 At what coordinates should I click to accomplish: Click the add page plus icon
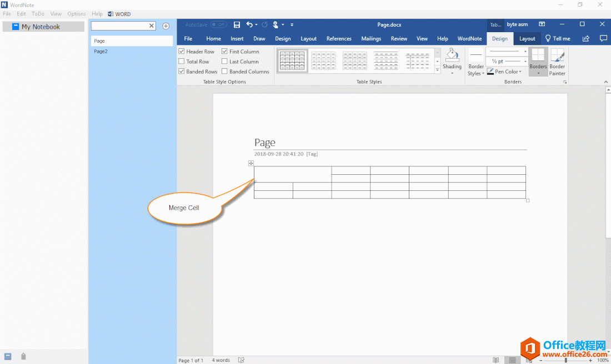[166, 26]
